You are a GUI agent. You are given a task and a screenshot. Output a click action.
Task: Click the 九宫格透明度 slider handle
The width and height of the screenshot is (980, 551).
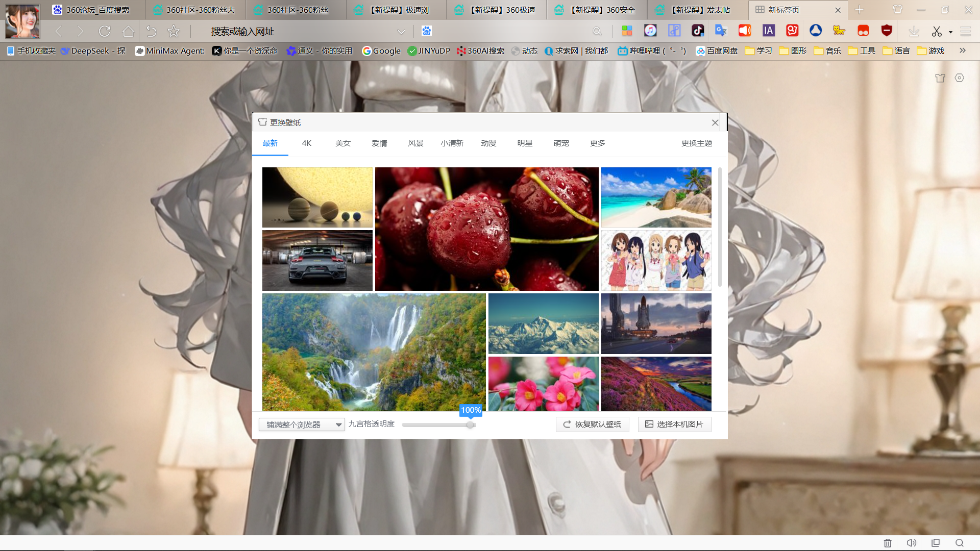point(470,424)
